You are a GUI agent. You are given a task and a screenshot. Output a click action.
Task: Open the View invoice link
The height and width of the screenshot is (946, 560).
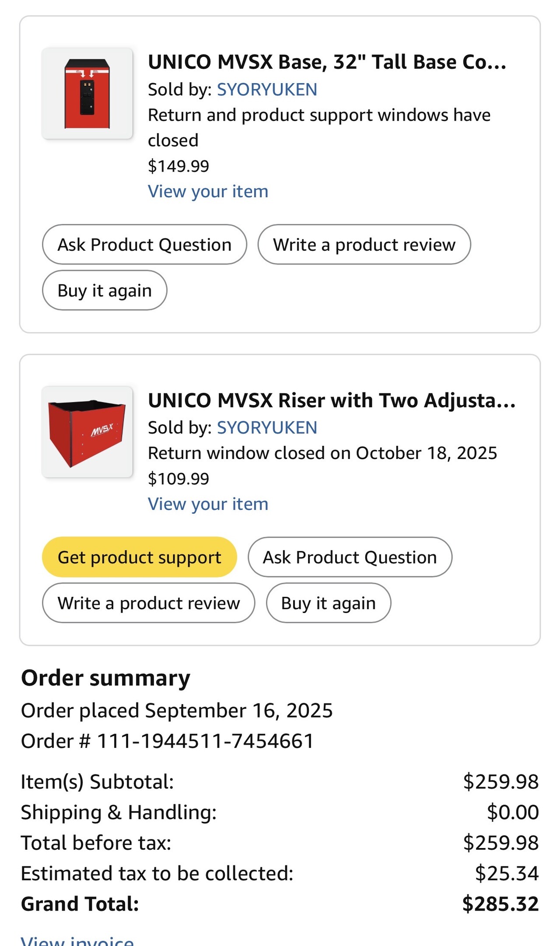[77, 940]
